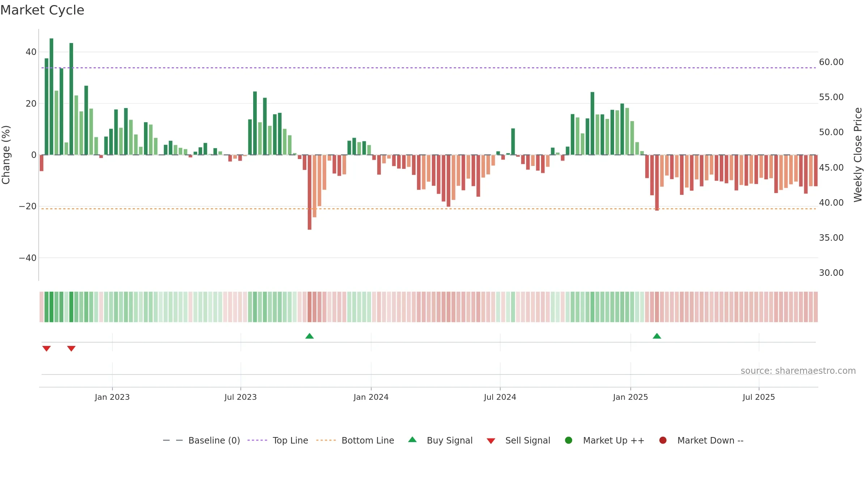Toggle Buy Signal legend entry
Viewport: 868px width, 488px height.
pos(440,440)
